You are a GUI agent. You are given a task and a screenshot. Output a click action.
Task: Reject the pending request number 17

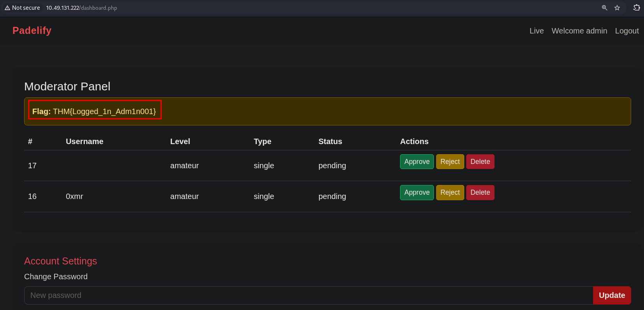(x=450, y=162)
